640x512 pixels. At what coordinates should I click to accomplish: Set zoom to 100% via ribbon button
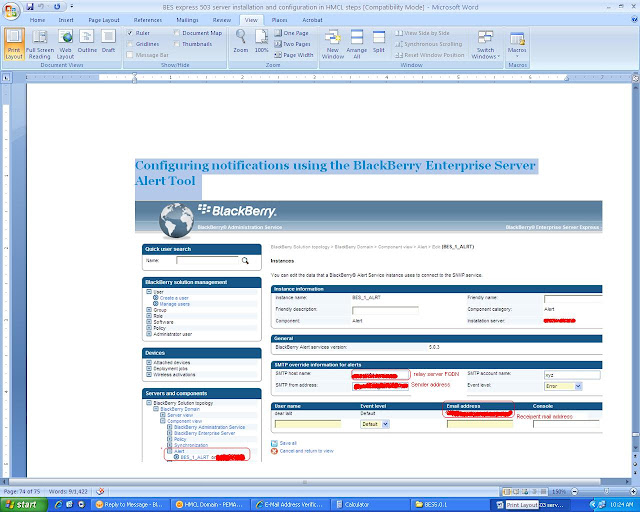pos(261,41)
